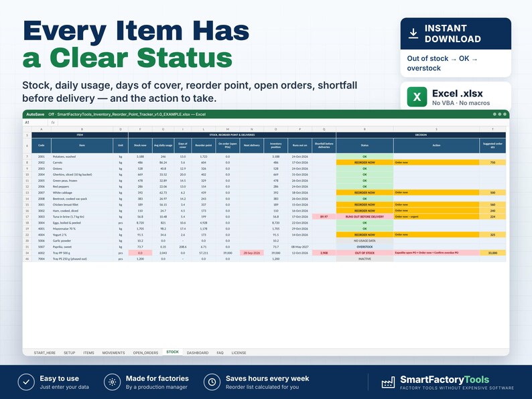Click the green Excel X logo

click(417, 96)
